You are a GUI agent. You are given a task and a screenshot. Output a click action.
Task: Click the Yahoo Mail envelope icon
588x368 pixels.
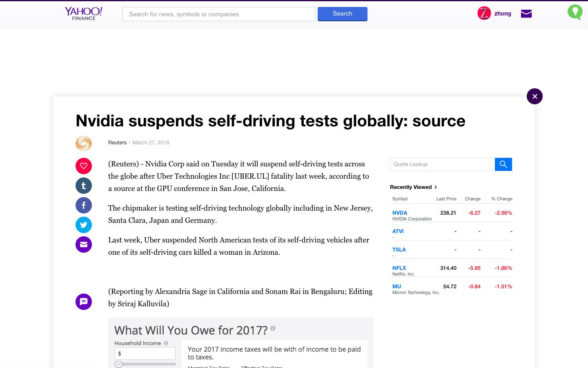tap(526, 14)
